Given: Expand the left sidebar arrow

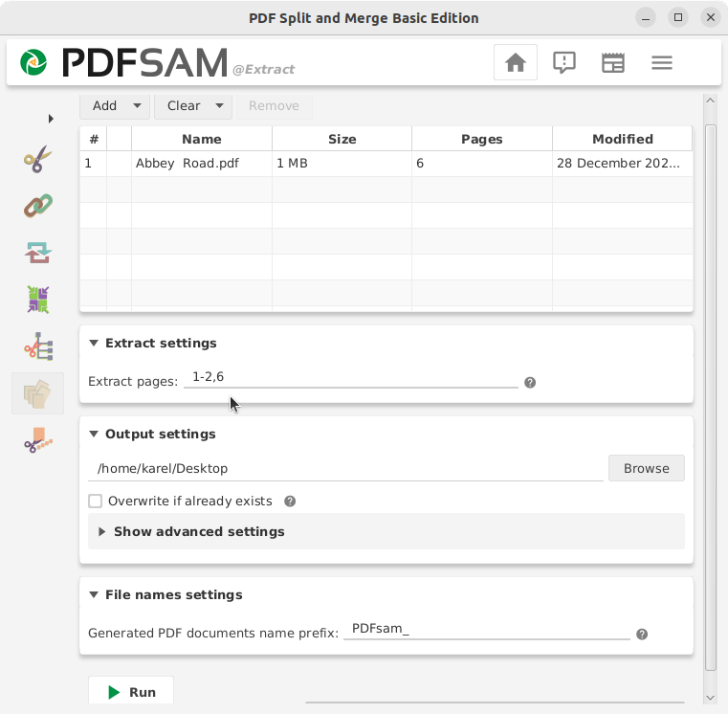Looking at the screenshot, I should [51, 119].
